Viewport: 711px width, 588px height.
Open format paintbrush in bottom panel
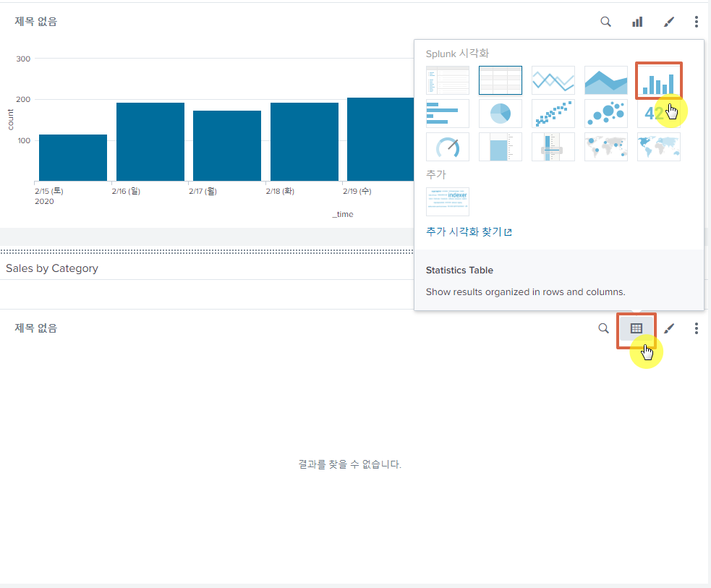(x=669, y=328)
